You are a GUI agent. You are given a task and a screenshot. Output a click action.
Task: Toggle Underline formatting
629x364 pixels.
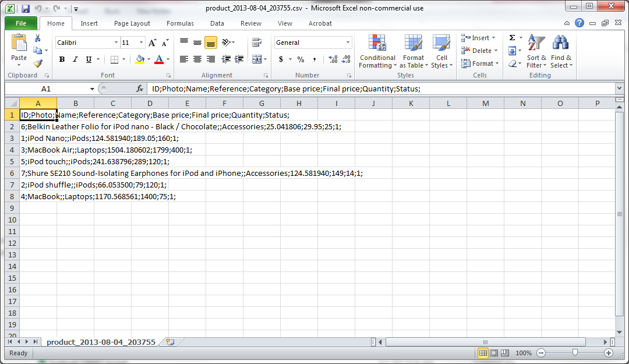[x=89, y=59]
